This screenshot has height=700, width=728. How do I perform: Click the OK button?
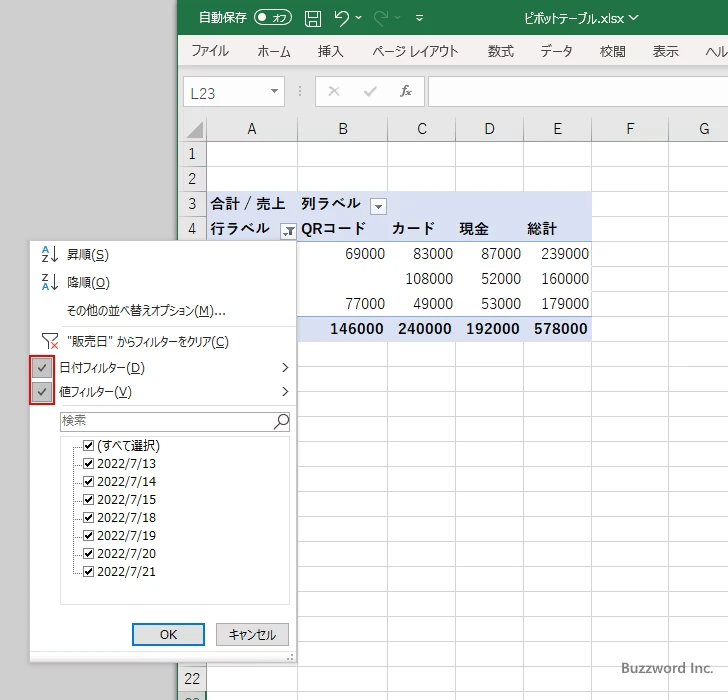click(168, 634)
